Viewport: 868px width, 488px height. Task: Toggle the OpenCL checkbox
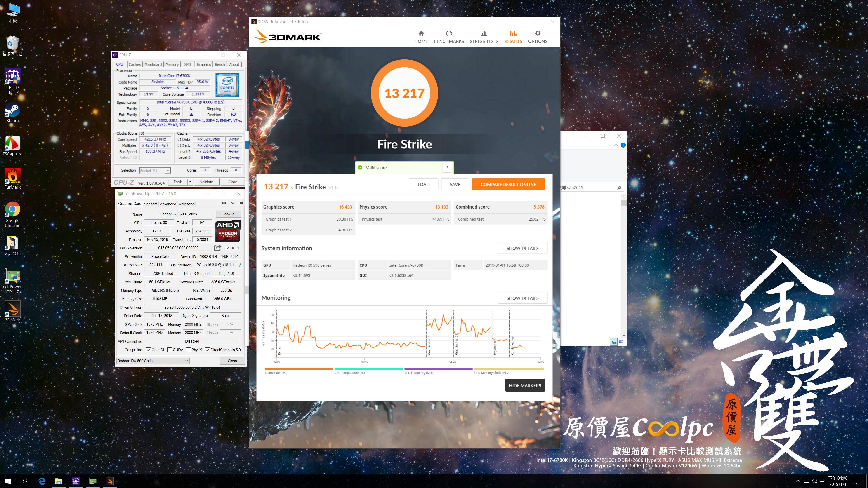(x=149, y=350)
